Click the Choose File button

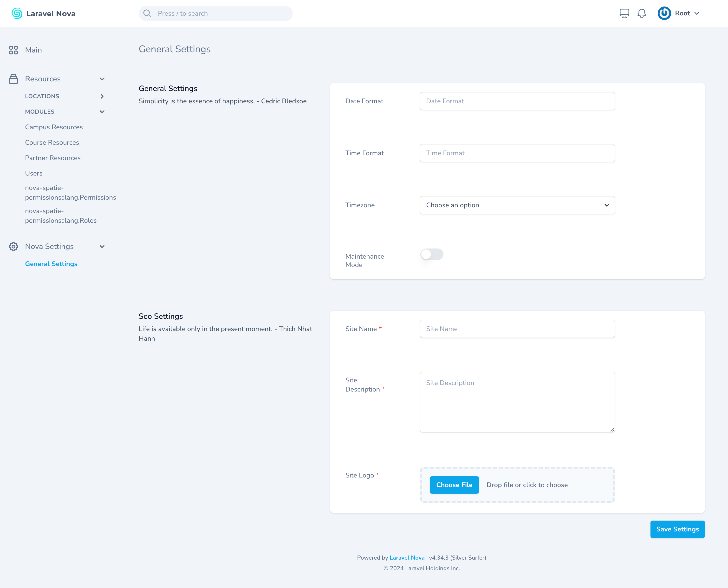pyautogui.click(x=454, y=485)
